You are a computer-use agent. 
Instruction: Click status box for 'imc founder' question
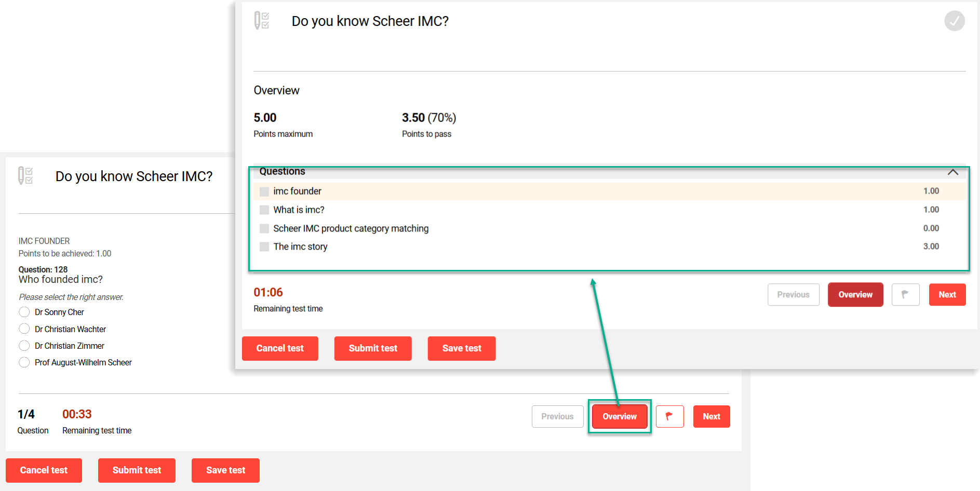point(264,192)
